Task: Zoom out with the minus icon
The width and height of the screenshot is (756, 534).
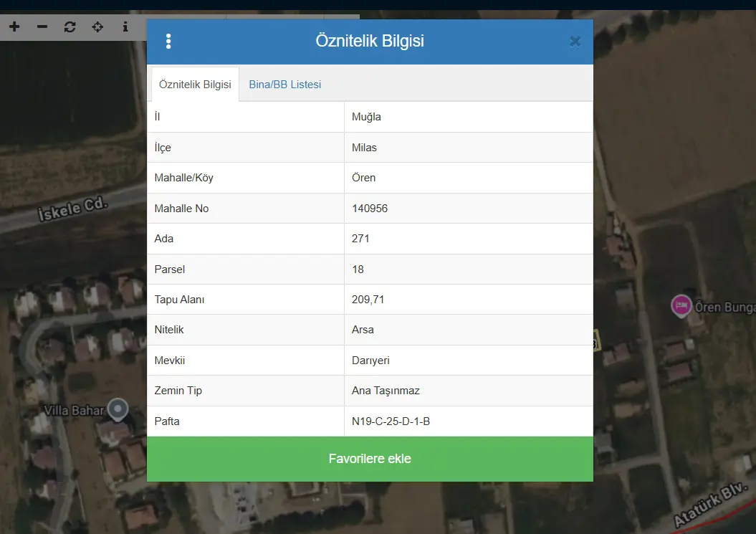Action: click(x=42, y=27)
